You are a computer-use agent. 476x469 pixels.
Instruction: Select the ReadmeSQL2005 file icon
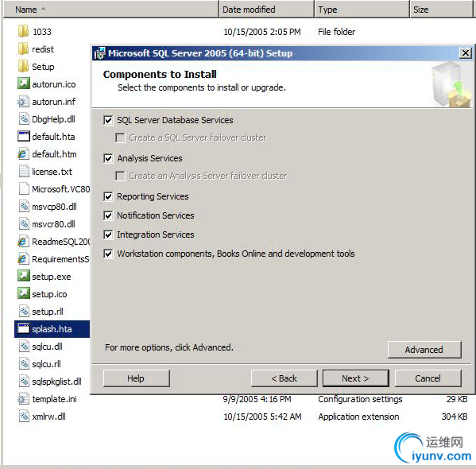[24, 242]
